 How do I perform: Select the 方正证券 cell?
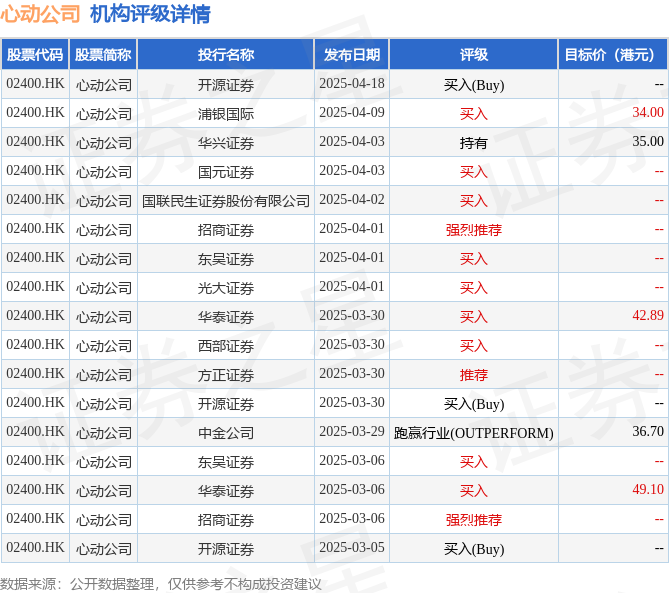click(x=226, y=375)
